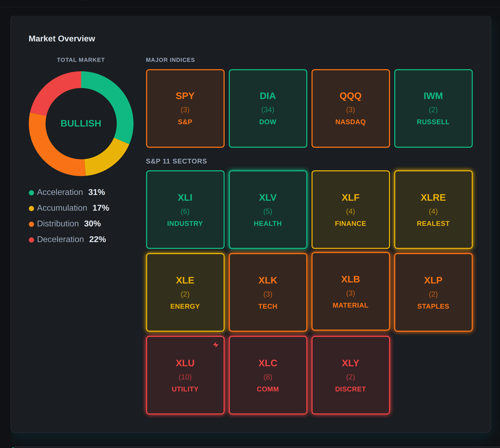Click the Acceleration 31% legend text
The image size is (500, 448).
71,192
